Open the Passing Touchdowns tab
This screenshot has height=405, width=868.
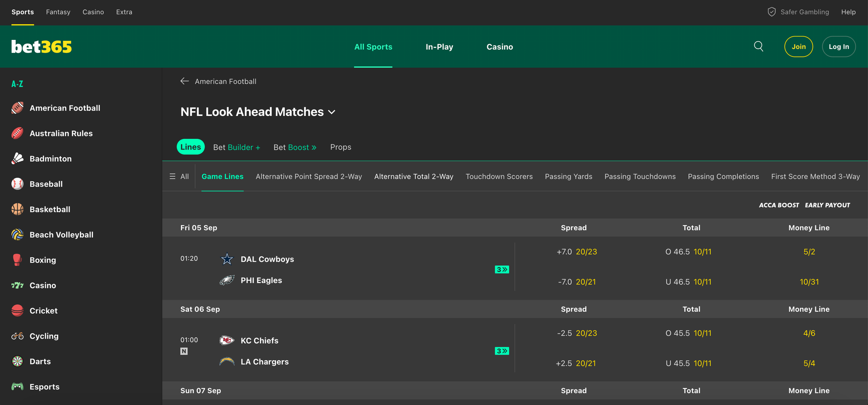pos(640,176)
